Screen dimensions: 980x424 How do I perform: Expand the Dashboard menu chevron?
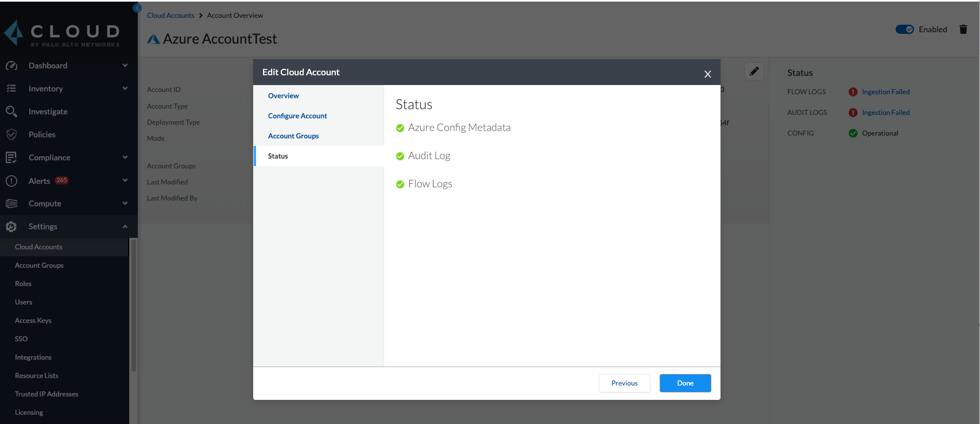tap(125, 65)
